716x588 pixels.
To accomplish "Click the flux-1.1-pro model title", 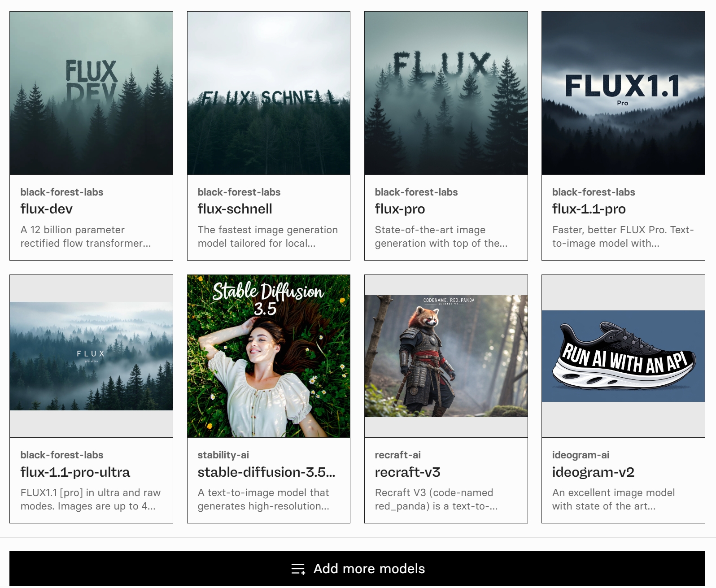I will [x=589, y=209].
